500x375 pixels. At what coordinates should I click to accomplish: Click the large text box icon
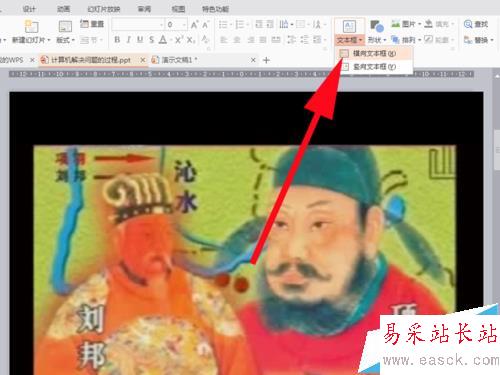click(349, 26)
